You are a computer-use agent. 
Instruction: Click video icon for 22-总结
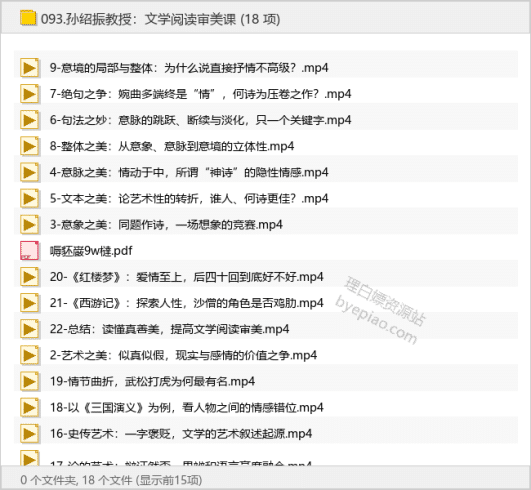click(29, 329)
